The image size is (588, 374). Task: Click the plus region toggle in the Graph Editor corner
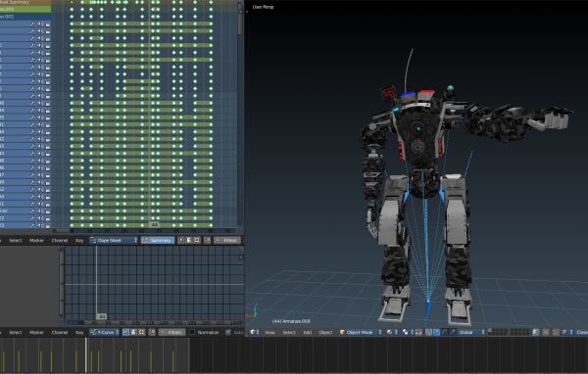(x=241, y=257)
